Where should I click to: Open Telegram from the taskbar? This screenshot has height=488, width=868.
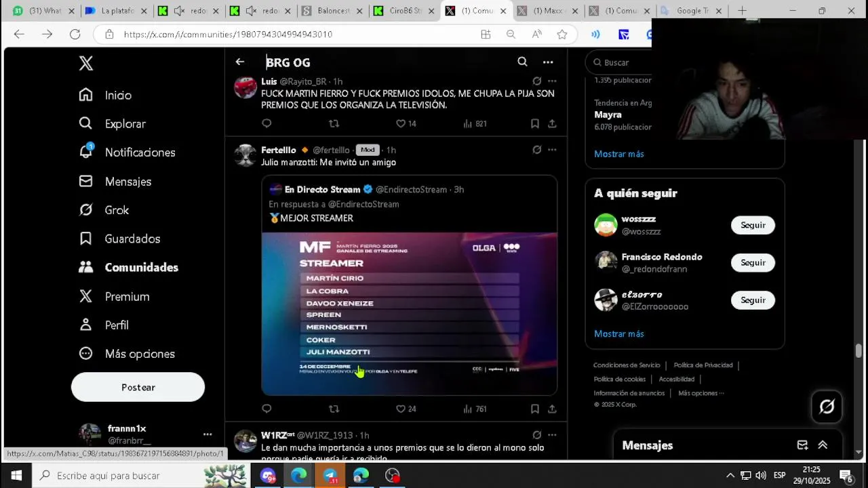(x=330, y=476)
